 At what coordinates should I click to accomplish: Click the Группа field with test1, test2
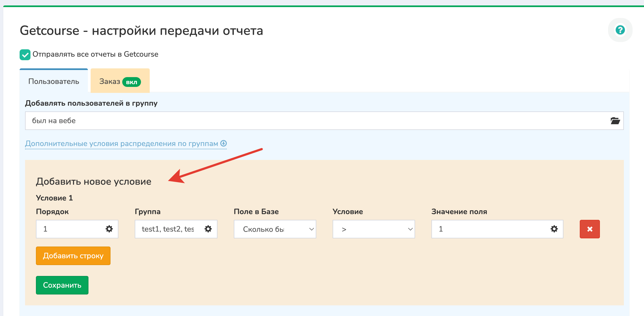(x=167, y=229)
